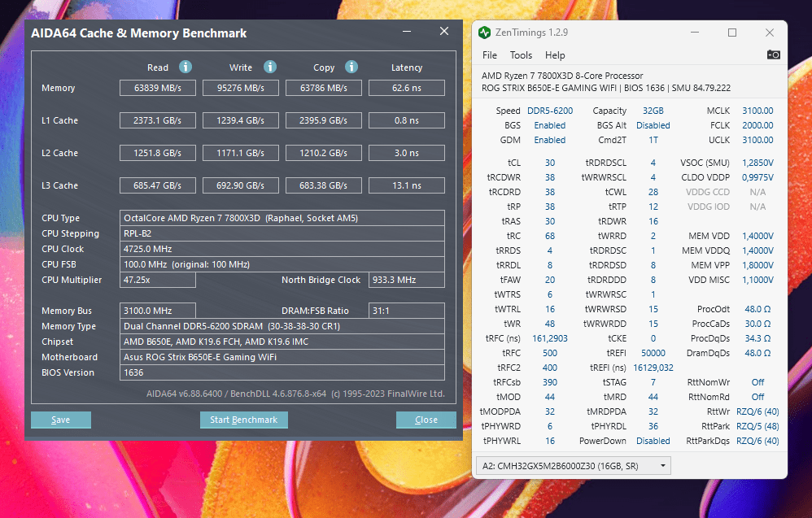The image size is (812, 518).
Task: Click the L2 Cache latency 3.0 ns
Action: coord(407,153)
